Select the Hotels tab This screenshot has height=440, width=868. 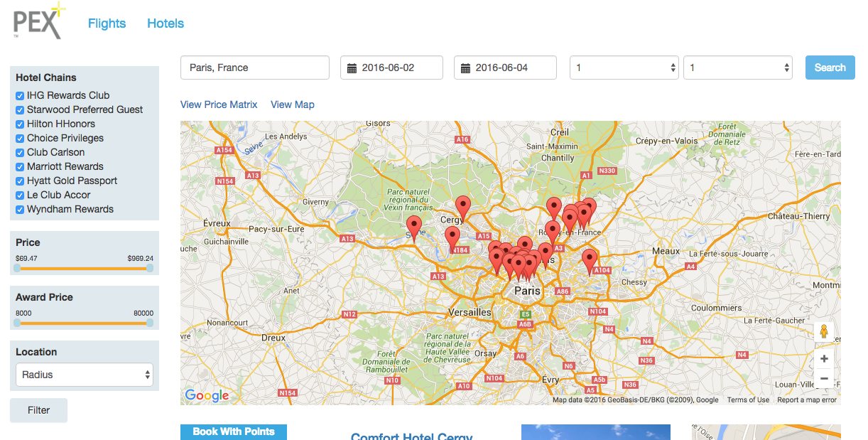[165, 23]
